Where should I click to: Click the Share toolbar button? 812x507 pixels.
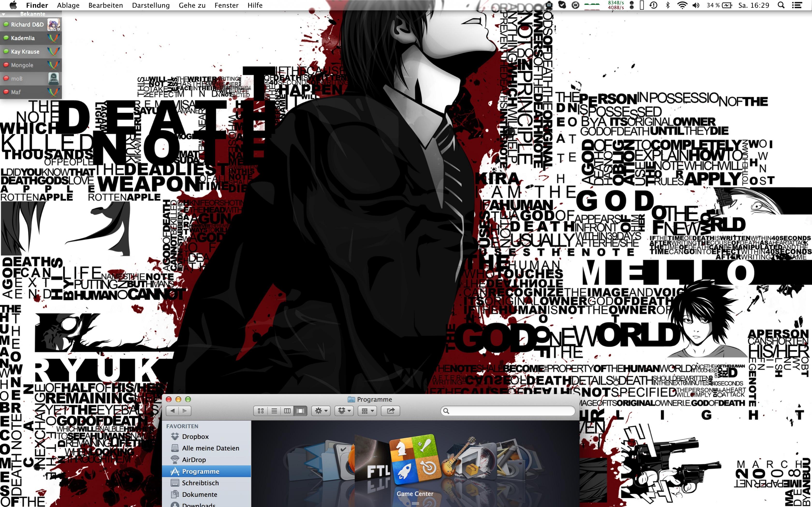click(391, 411)
